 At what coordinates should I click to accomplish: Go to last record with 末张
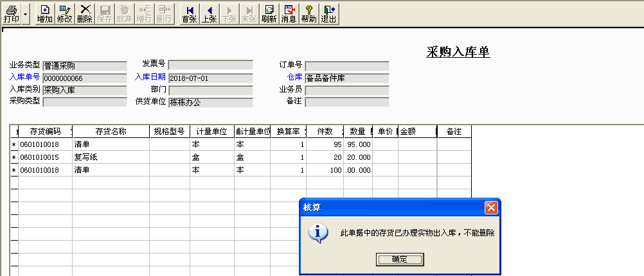pyautogui.click(x=249, y=14)
